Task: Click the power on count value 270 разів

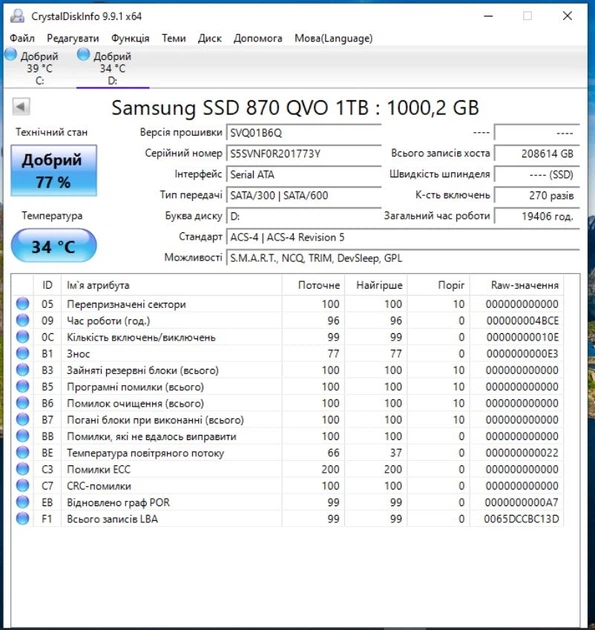Action: click(537, 195)
